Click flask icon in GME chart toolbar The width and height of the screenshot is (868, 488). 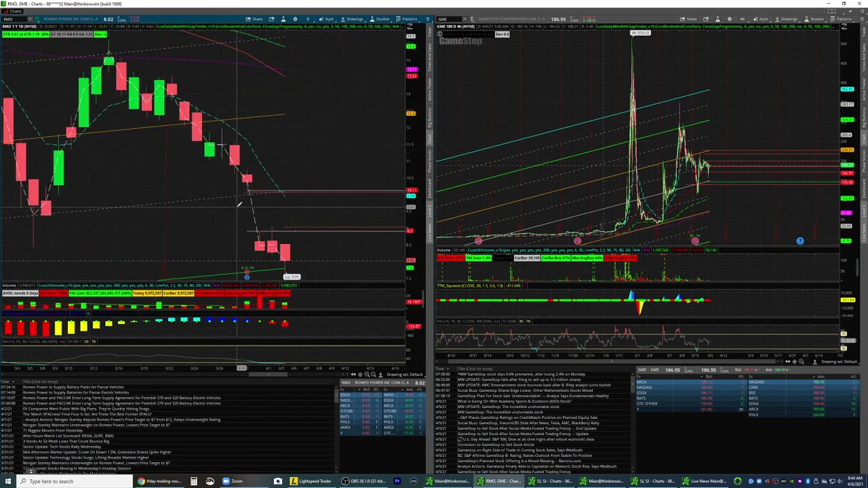click(717, 19)
